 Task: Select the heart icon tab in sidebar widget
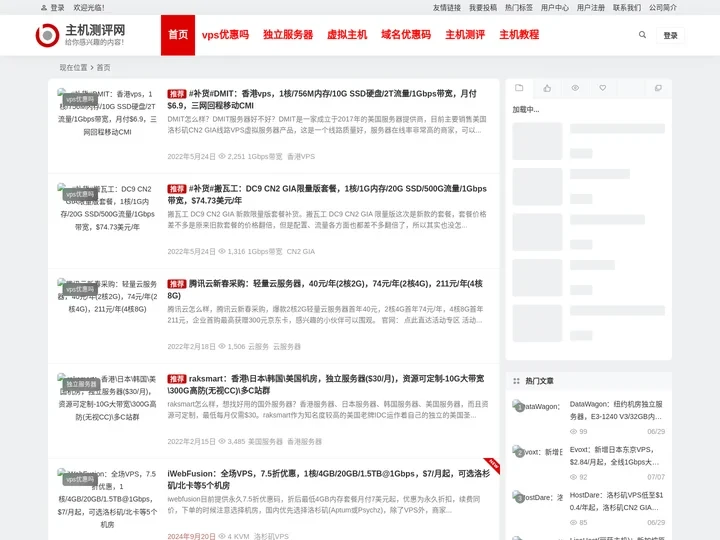point(602,88)
